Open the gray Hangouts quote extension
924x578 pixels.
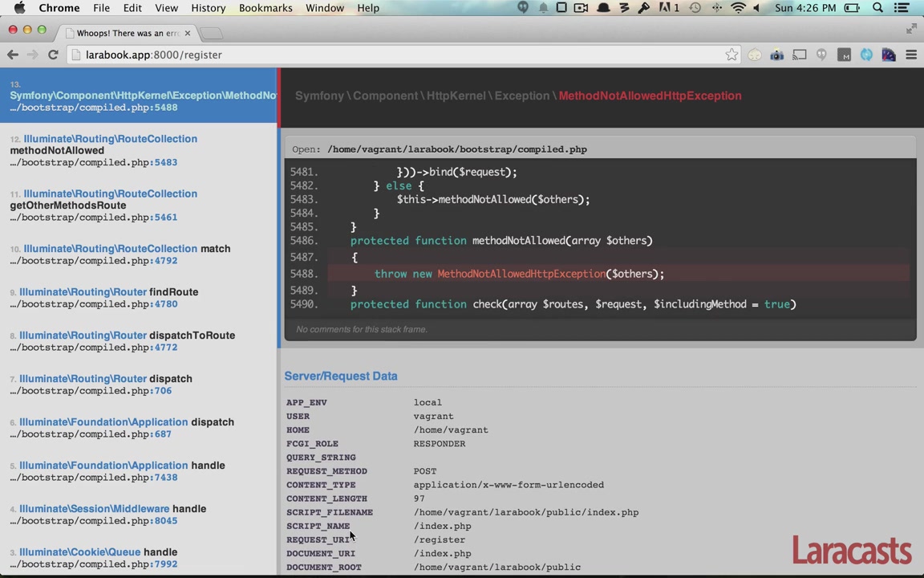[x=821, y=55]
